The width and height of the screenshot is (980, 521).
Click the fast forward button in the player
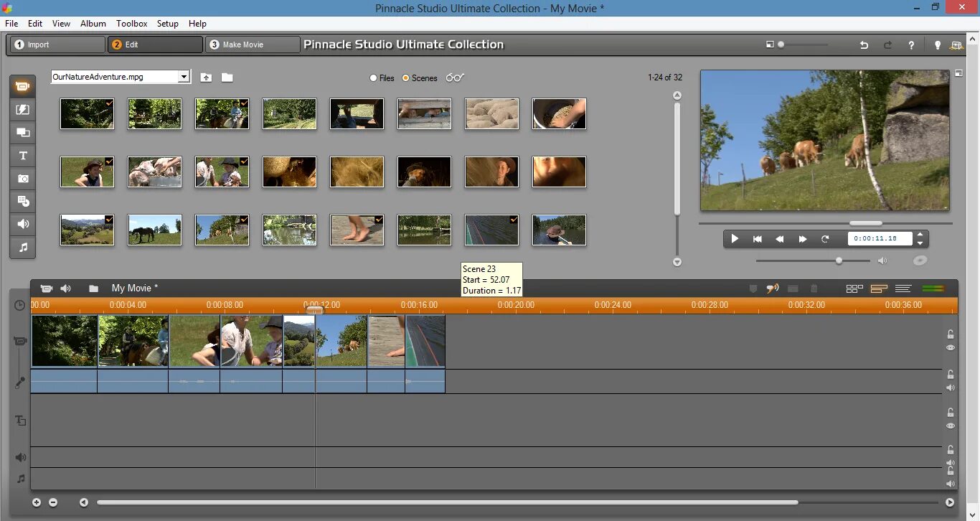click(x=803, y=239)
